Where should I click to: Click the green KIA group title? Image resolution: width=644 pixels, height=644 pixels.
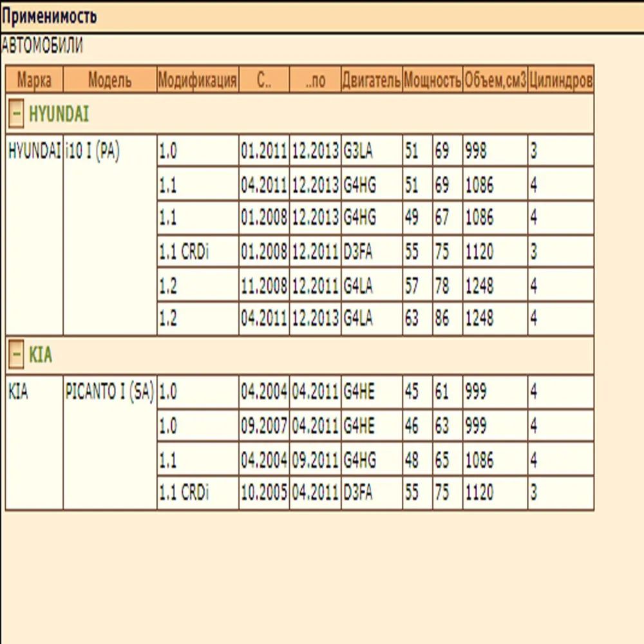click(x=41, y=356)
